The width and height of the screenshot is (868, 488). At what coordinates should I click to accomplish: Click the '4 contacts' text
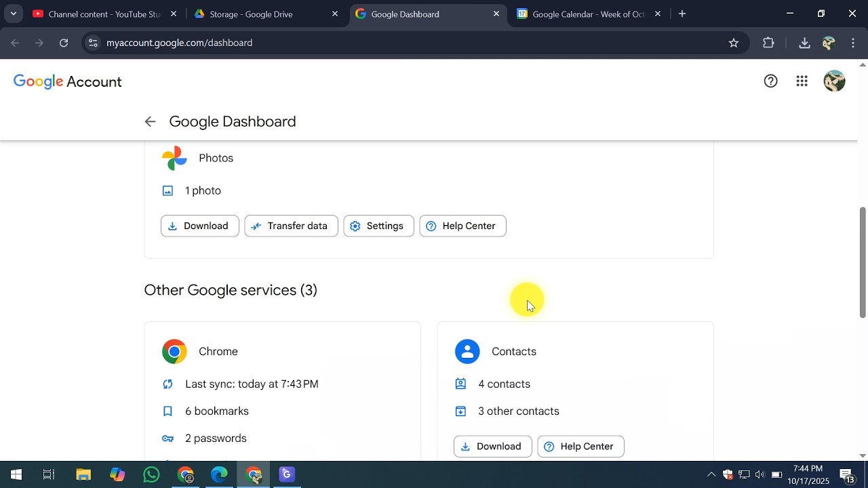pyautogui.click(x=504, y=384)
